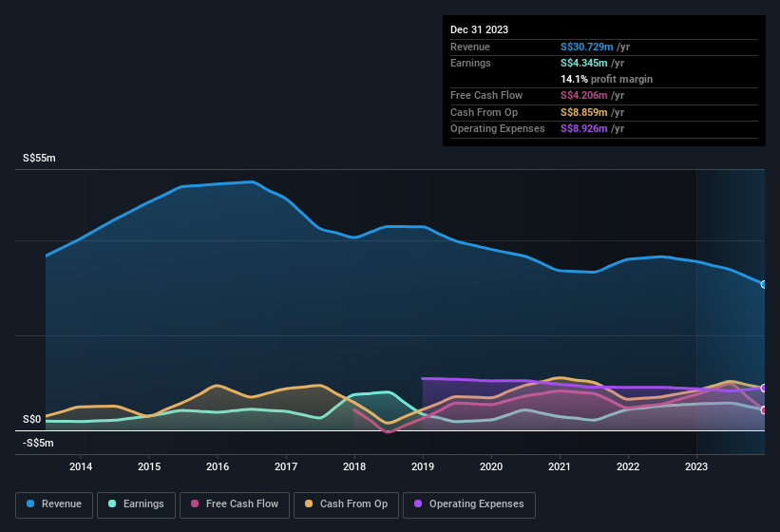Click the S$8.859m cash from op value
Viewport: 780px width, 532px height.
(x=584, y=112)
